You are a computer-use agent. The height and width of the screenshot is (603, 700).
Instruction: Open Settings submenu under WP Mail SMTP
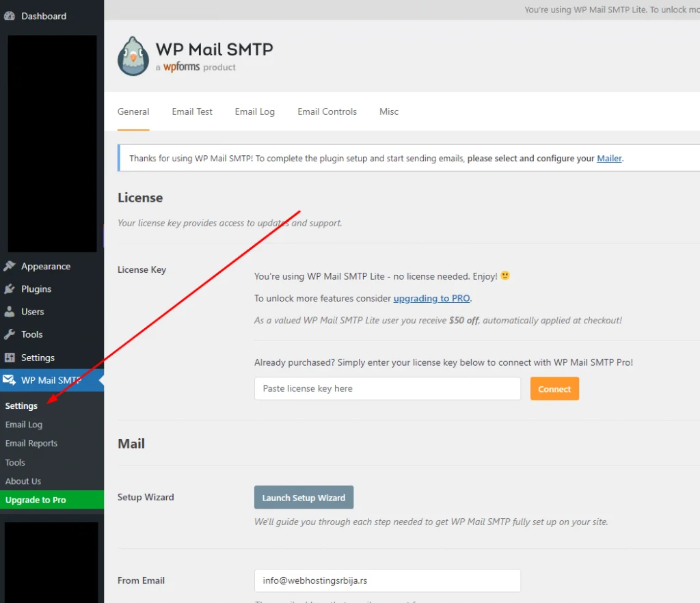(x=21, y=405)
